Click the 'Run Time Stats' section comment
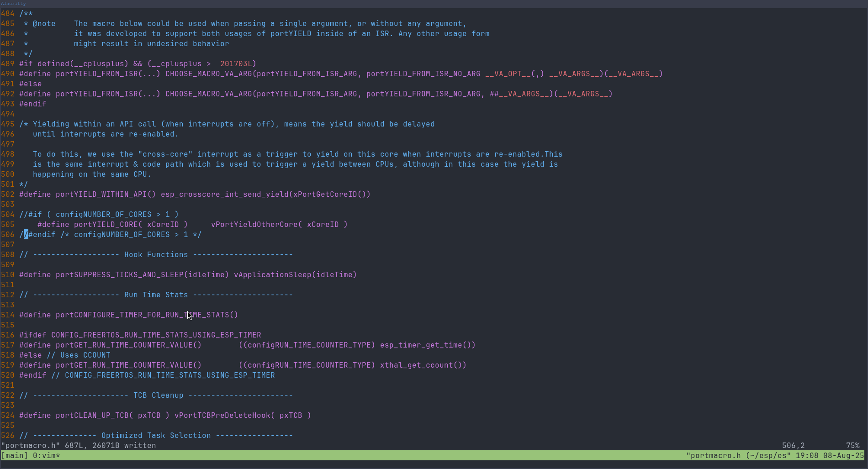The width and height of the screenshot is (868, 469). tap(156, 295)
